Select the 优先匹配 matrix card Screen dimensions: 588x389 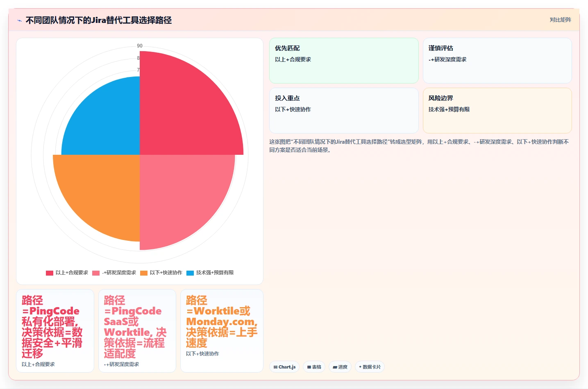coord(344,61)
